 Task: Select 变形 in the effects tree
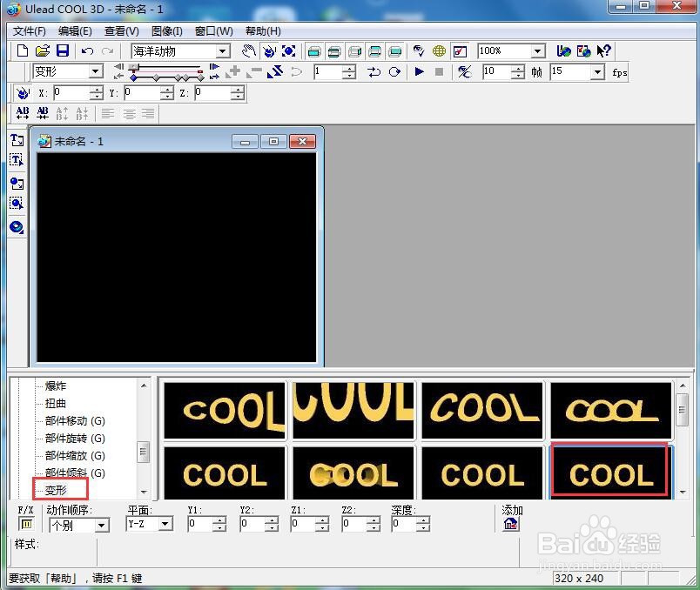(x=56, y=490)
